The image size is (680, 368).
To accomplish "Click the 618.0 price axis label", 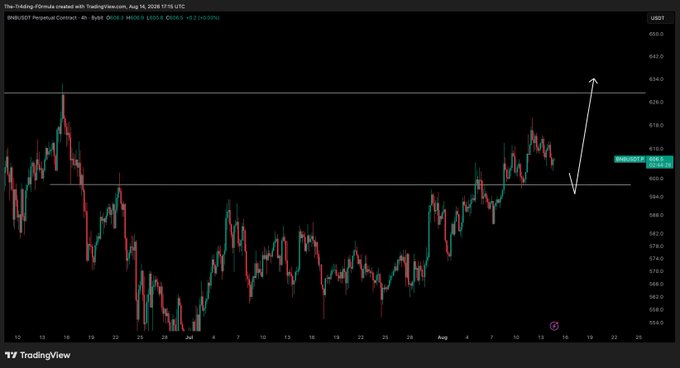I will pos(657,125).
